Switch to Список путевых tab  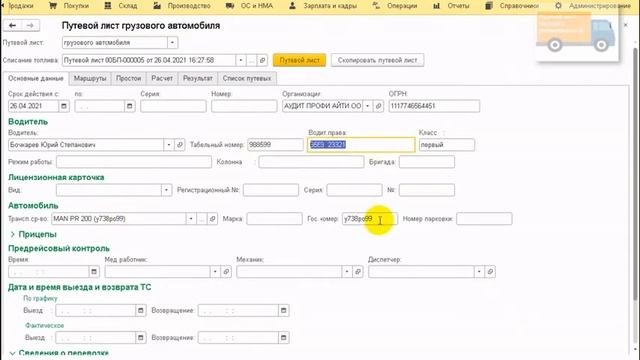tap(247, 78)
